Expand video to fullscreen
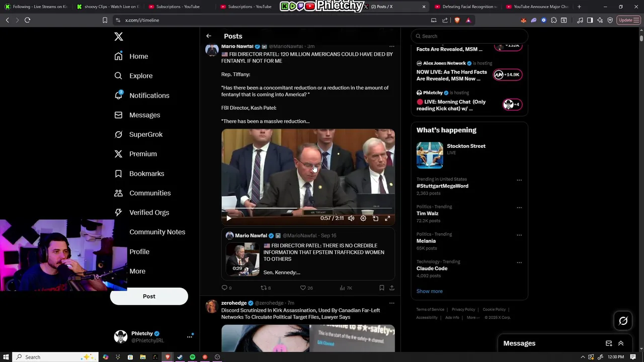Image resolution: width=644 pixels, height=362 pixels. pyautogui.click(x=387, y=218)
